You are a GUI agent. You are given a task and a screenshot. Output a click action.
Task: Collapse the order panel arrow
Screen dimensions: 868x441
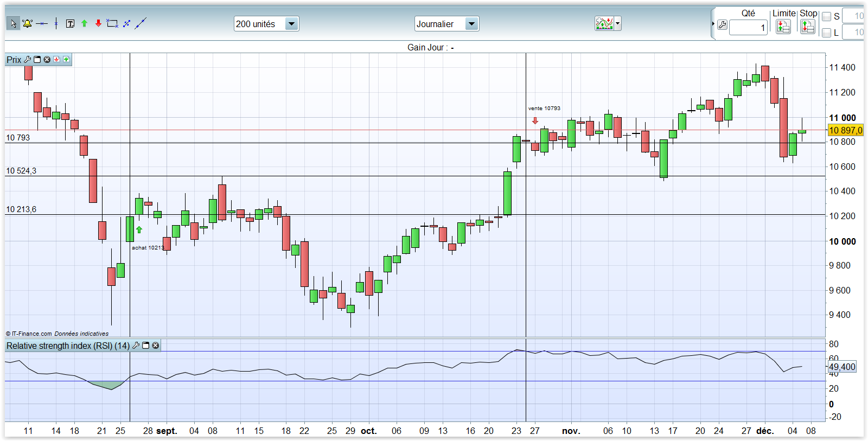point(713,24)
